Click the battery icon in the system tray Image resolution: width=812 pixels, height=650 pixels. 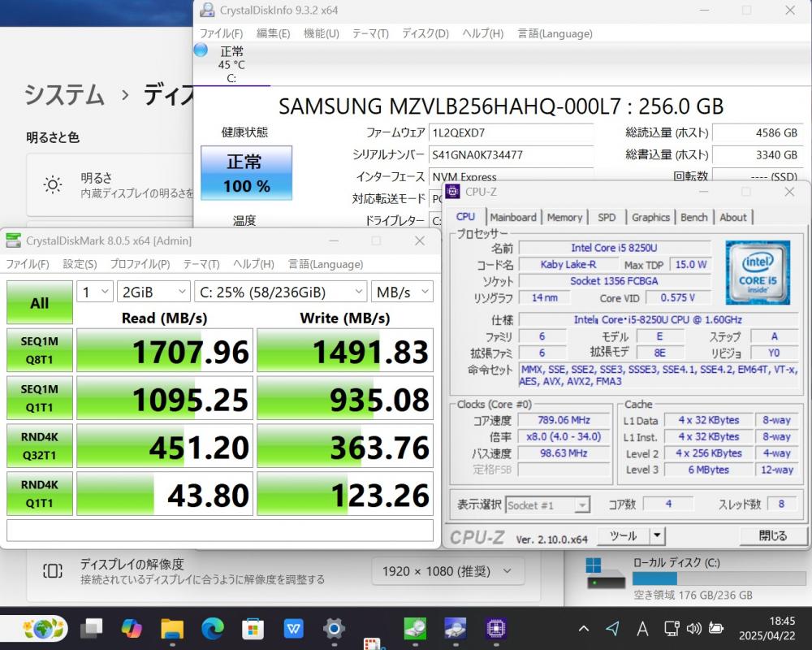click(715, 629)
